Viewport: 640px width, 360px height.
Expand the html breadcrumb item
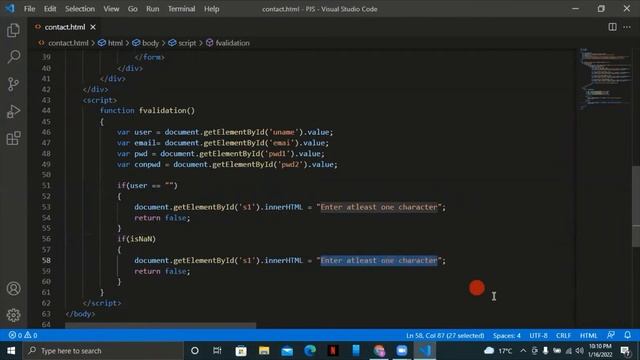click(111, 43)
